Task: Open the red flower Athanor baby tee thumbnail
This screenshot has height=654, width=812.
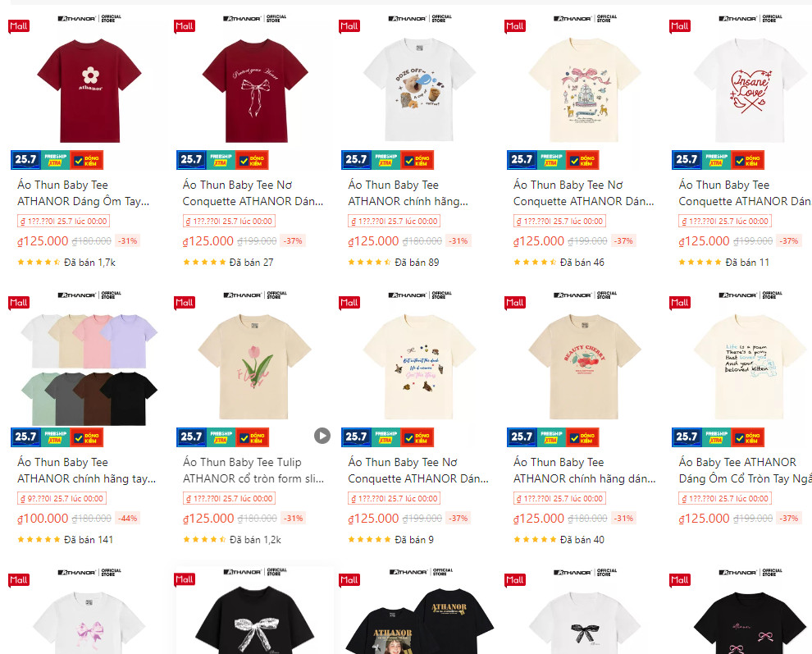Action: [x=89, y=91]
